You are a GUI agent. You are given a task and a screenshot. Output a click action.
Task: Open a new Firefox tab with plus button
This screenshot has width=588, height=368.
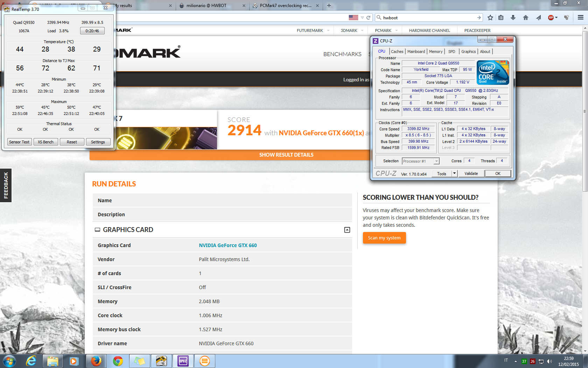[x=329, y=5]
